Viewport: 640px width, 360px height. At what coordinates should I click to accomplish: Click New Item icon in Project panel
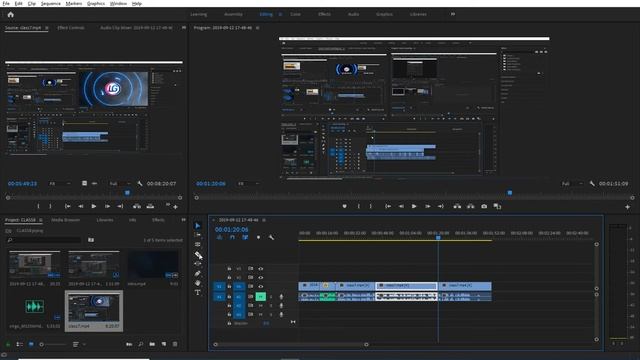[164, 344]
